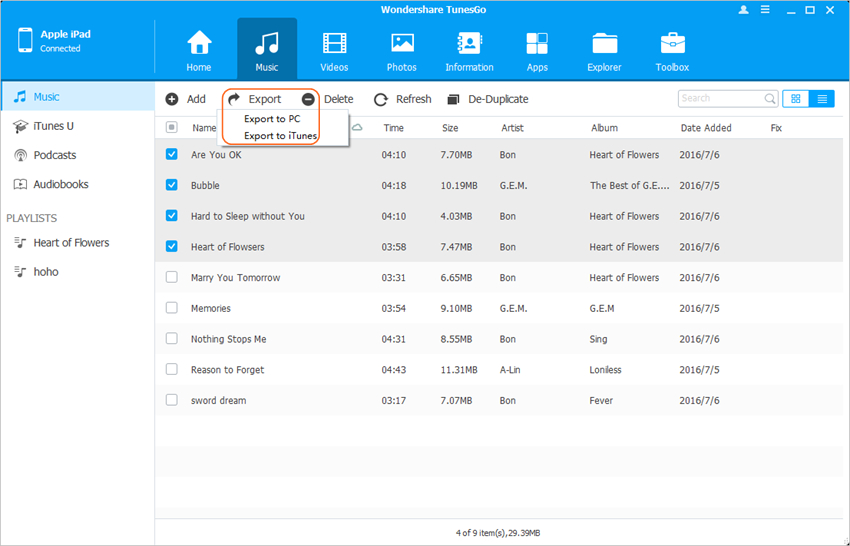Check the "Marry You Tomorrow" song checkbox
Screen dimensions: 850x546
tap(172, 278)
